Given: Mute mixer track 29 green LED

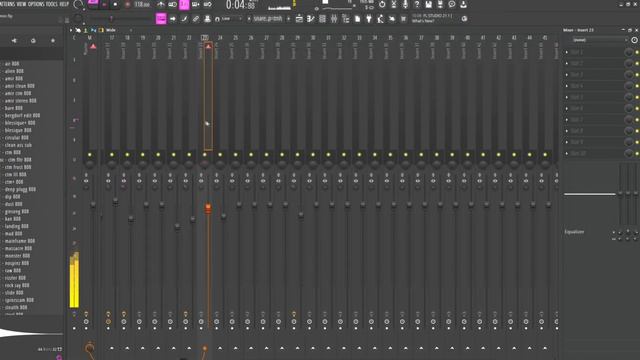Looking at the screenshot, I should [297, 155].
